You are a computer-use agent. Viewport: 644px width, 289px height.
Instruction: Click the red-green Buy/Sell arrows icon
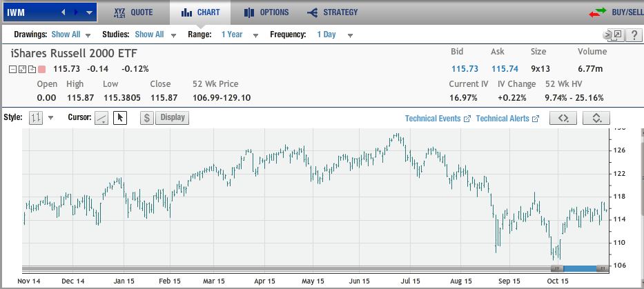coord(597,12)
